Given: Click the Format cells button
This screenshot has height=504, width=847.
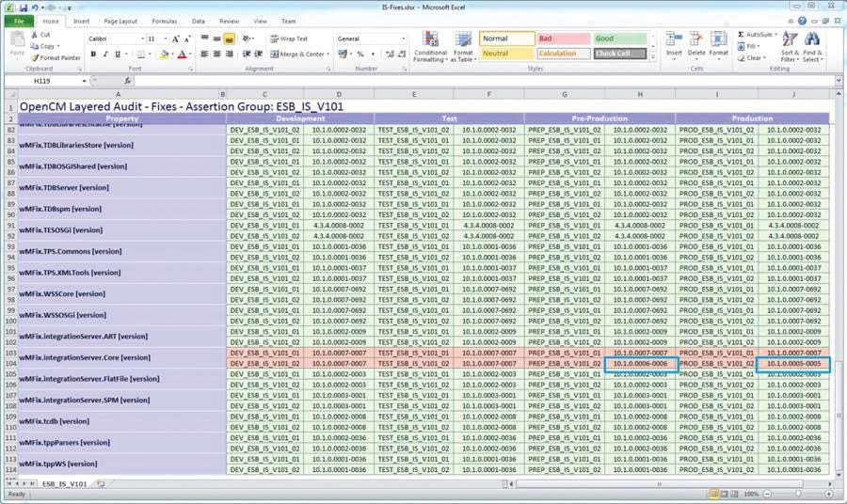Looking at the screenshot, I should coord(718,45).
